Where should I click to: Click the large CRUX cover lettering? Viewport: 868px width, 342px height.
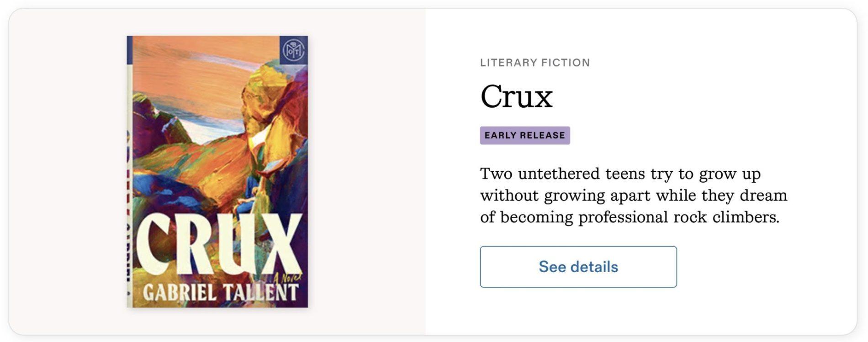219,244
